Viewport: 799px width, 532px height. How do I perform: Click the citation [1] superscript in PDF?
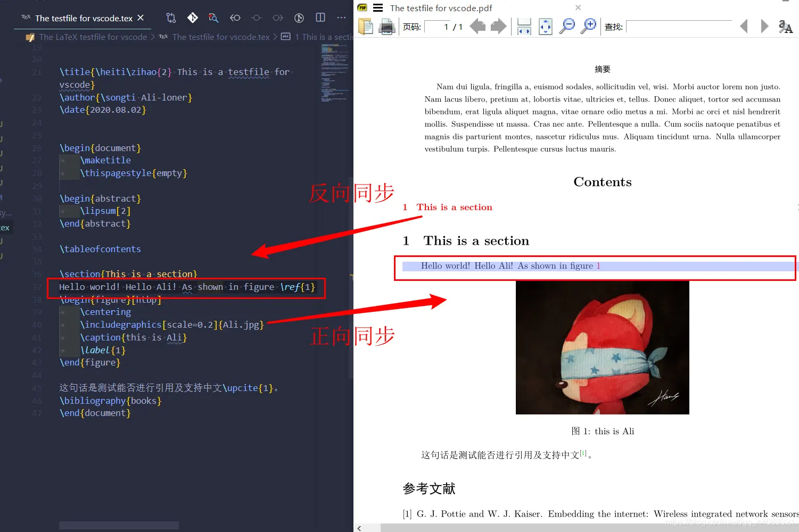tap(583, 453)
